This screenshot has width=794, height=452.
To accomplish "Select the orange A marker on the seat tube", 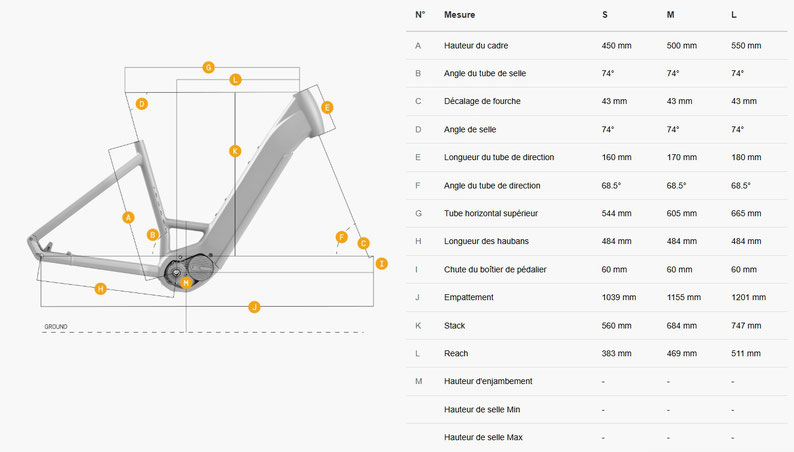I will click(128, 217).
